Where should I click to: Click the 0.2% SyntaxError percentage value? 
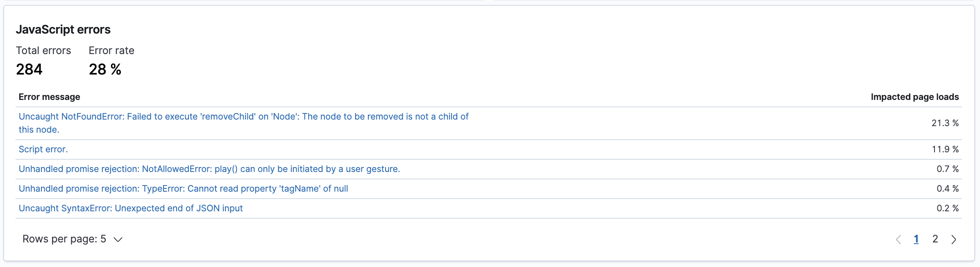coord(949,208)
